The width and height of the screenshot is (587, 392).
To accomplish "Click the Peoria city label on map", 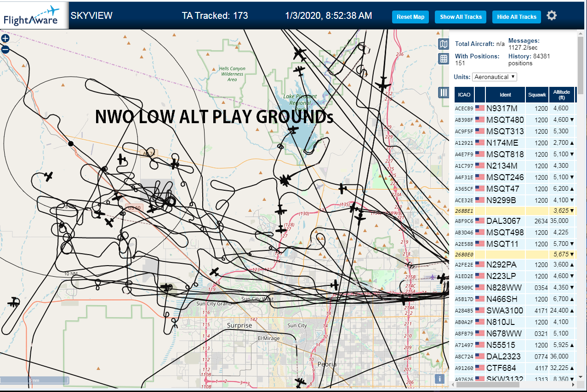I will [327, 364].
